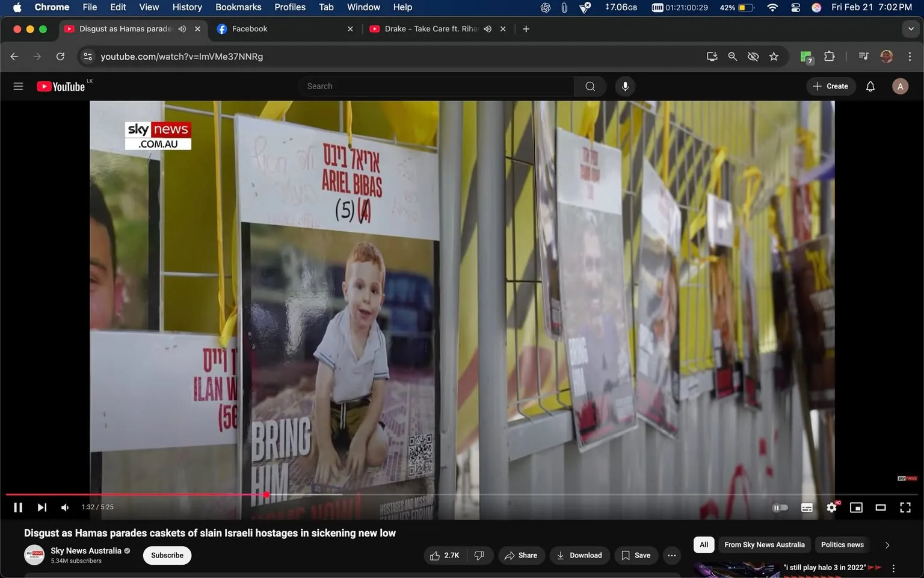924x578 pixels.
Task: Subscribe to Sky News Australia
Action: tap(167, 555)
